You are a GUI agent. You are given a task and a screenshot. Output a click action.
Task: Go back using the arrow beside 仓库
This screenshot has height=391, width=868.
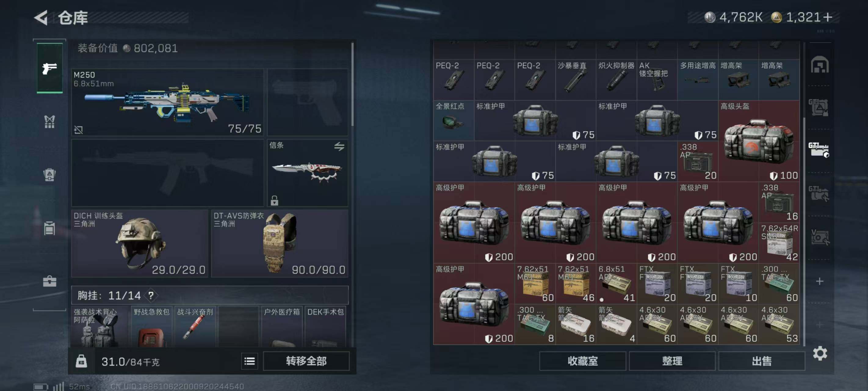[42, 17]
